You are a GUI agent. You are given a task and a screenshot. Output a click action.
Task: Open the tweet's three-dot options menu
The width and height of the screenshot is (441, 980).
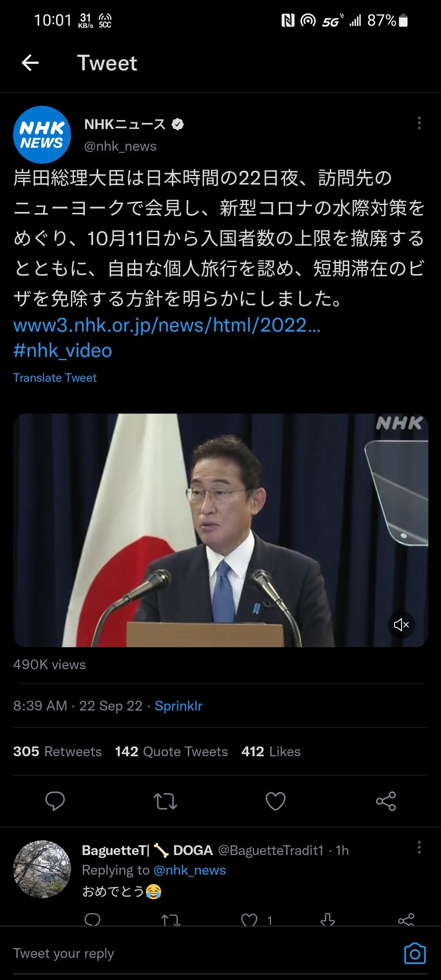point(419,123)
